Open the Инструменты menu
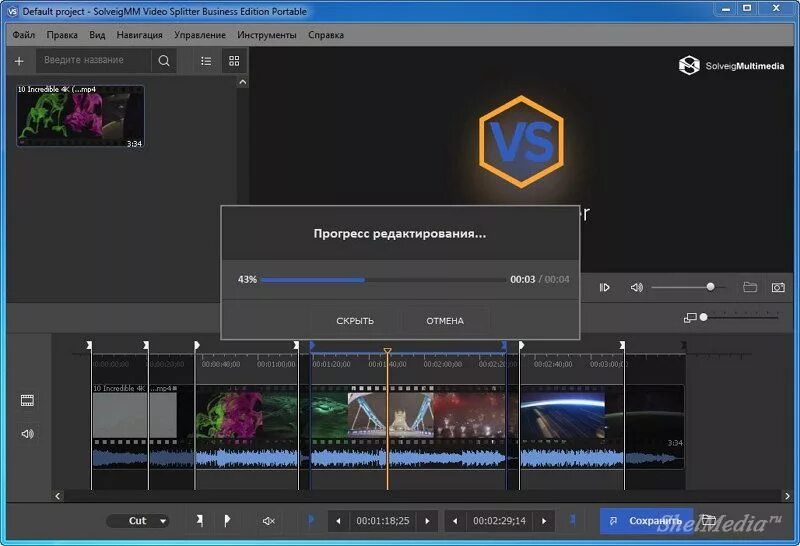 coord(267,35)
